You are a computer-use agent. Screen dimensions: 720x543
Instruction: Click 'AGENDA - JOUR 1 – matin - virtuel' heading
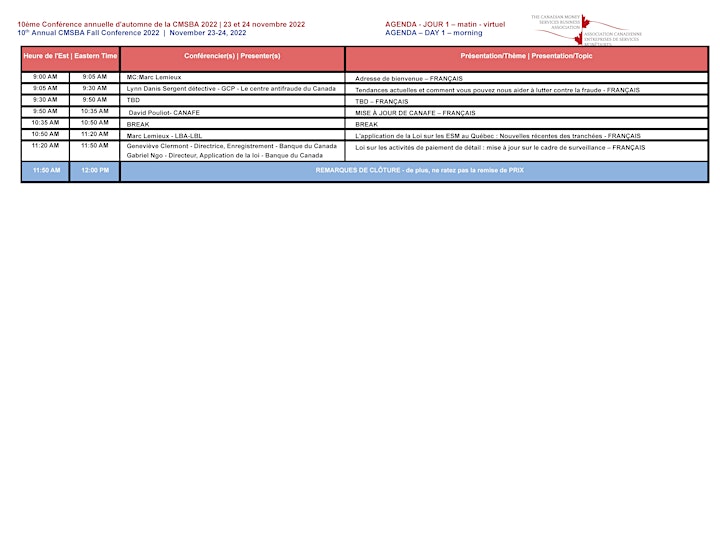[445, 24]
